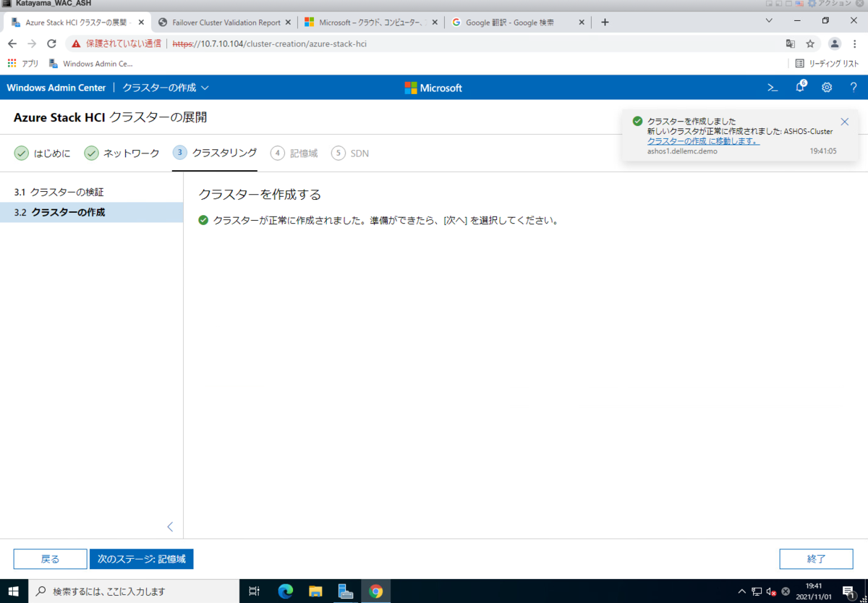Select the SDN step

350,153
